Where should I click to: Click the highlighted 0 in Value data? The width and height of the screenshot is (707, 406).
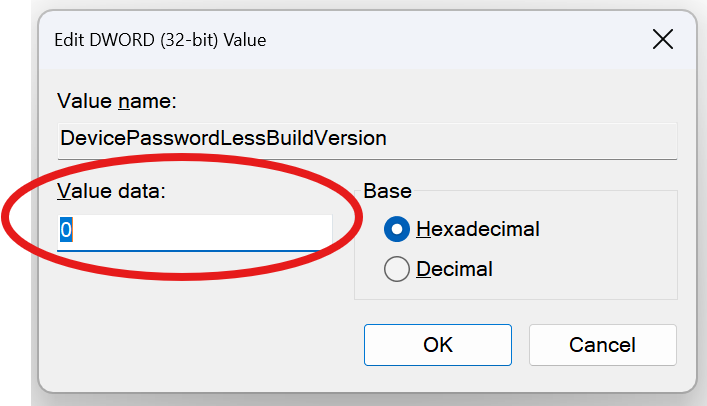(x=66, y=230)
